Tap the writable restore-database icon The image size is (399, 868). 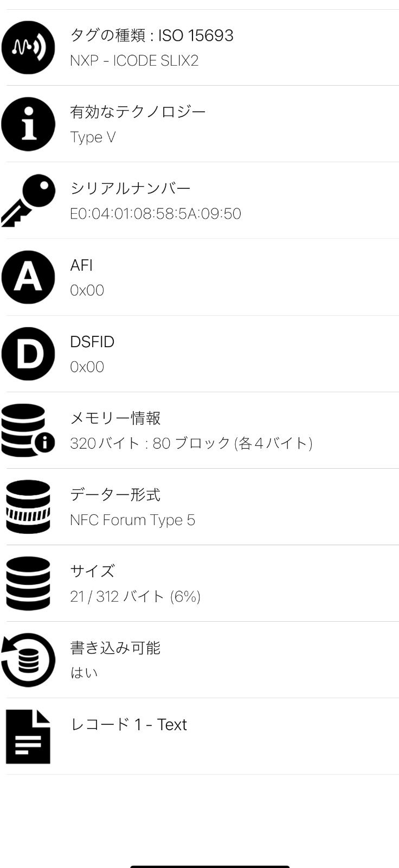coord(28,660)
